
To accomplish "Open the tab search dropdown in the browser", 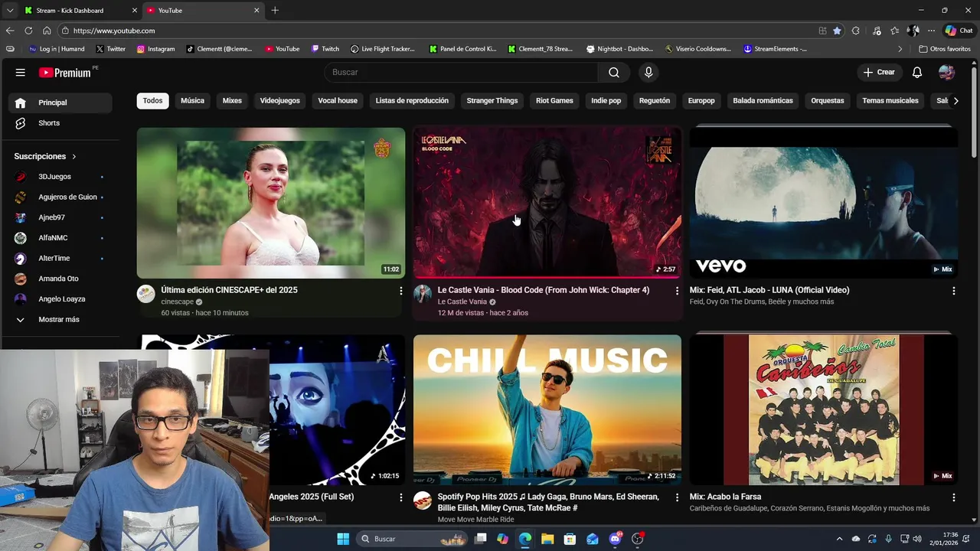I will coord(9,11).
